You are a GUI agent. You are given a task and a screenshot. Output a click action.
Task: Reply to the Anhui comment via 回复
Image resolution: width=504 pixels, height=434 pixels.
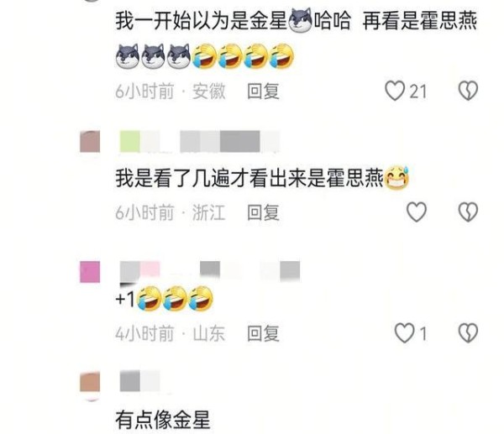263,92
